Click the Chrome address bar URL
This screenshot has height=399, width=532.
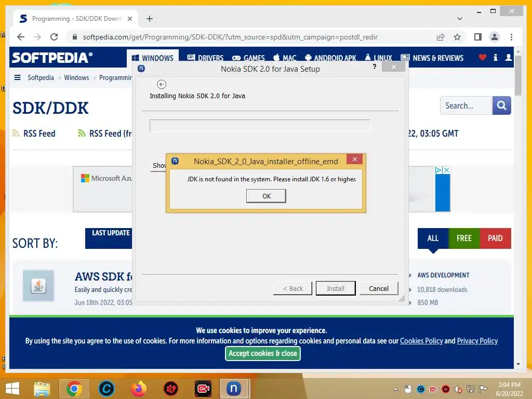tap(230, 37)
